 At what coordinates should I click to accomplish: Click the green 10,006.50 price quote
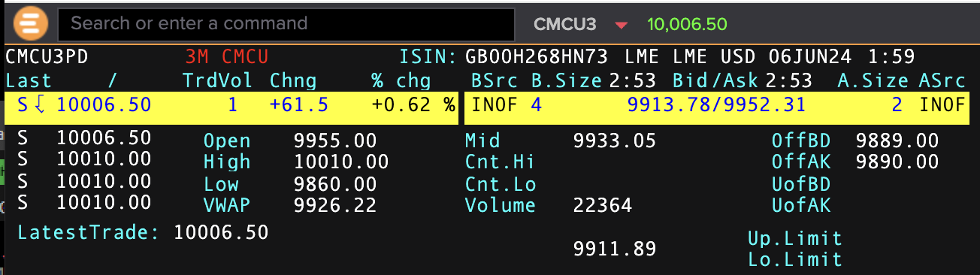coord(687,24)
